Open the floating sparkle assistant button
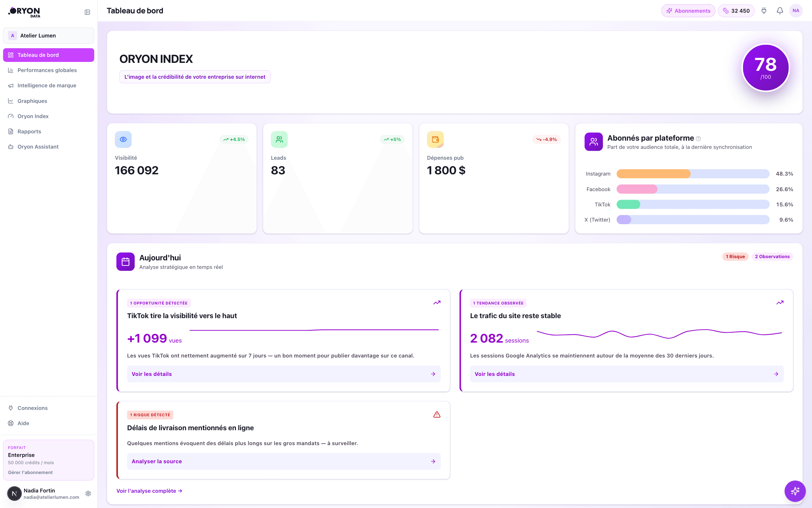 (x=795, y=491)
